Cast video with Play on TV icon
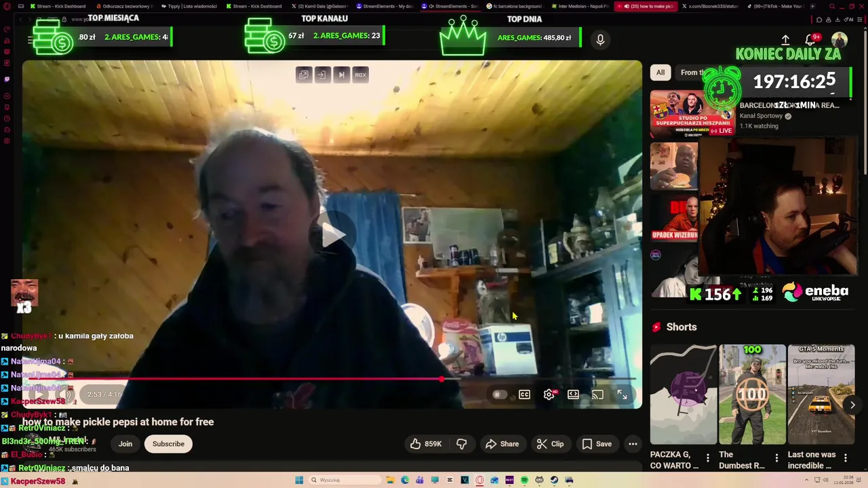The width and height of the screenshot is (868, 488). click(x=597, y=394)
